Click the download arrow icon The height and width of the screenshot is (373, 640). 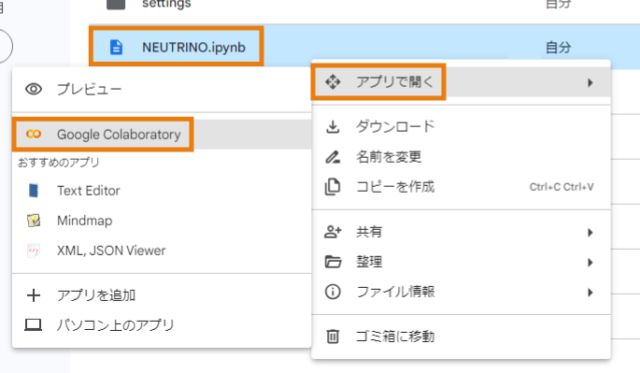coord(333,127)
